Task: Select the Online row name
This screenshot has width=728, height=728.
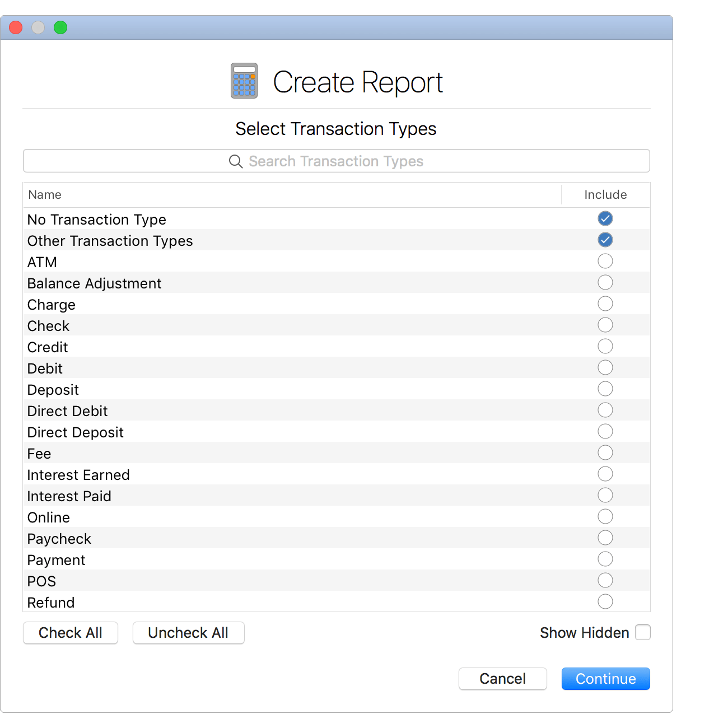Action: (49, 517)
